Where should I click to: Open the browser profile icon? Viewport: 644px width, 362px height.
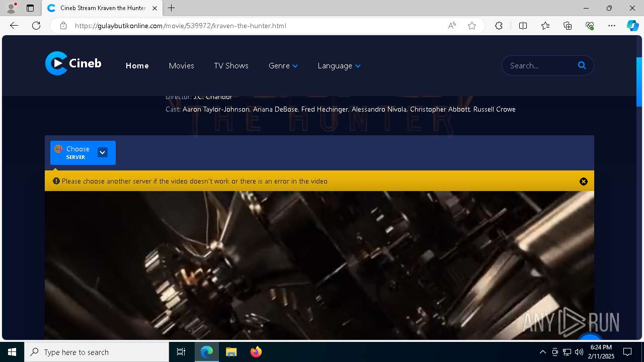click(x=11, y=8)
